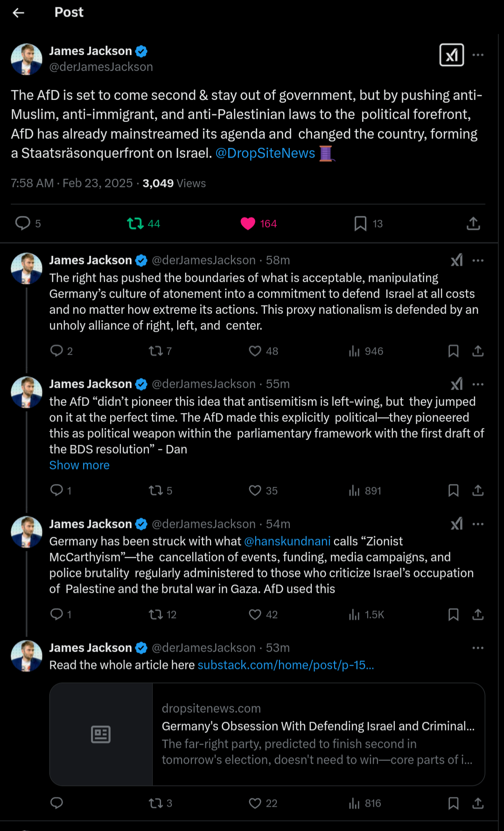504x831 pixels.
Task: Toggle bookmark on the main post
Action: 360,224
